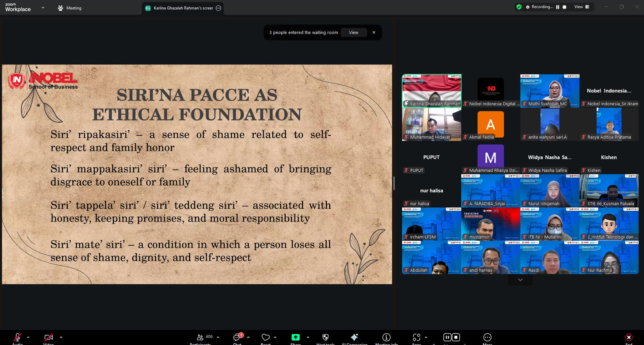Click the green Share screen icon
The height and width of the screenshot is (345, 644).
click(x=295, y=337)
